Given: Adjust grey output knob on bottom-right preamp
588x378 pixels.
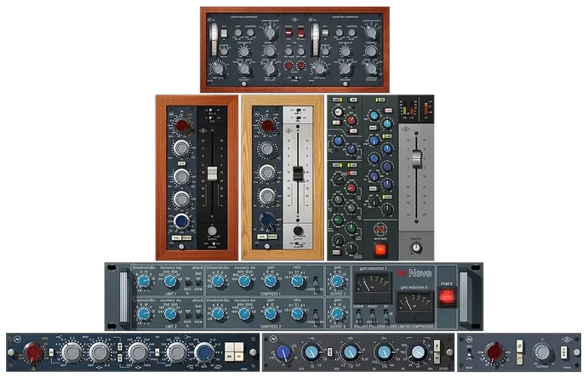Looking at the screenshot, I should pyautogui.click(x=542, y=352).
